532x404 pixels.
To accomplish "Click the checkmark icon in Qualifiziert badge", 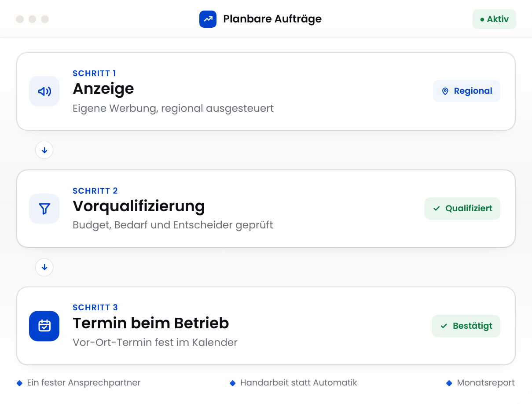I will [x=437, y=209].
